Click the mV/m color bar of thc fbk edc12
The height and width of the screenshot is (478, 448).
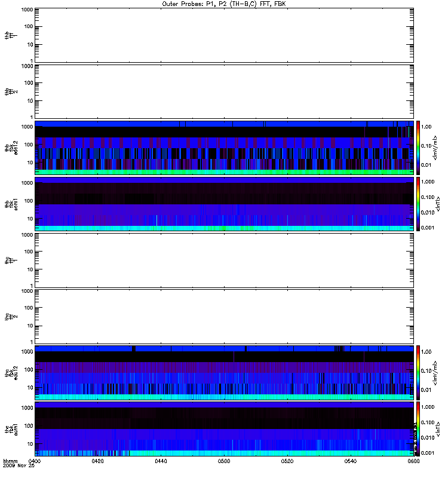tap(418, 372)
